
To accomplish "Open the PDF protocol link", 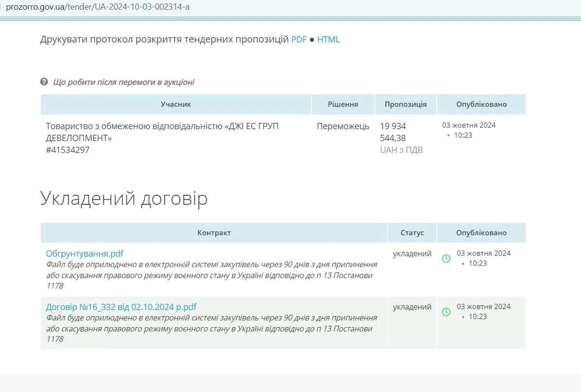I will [299, 40].
